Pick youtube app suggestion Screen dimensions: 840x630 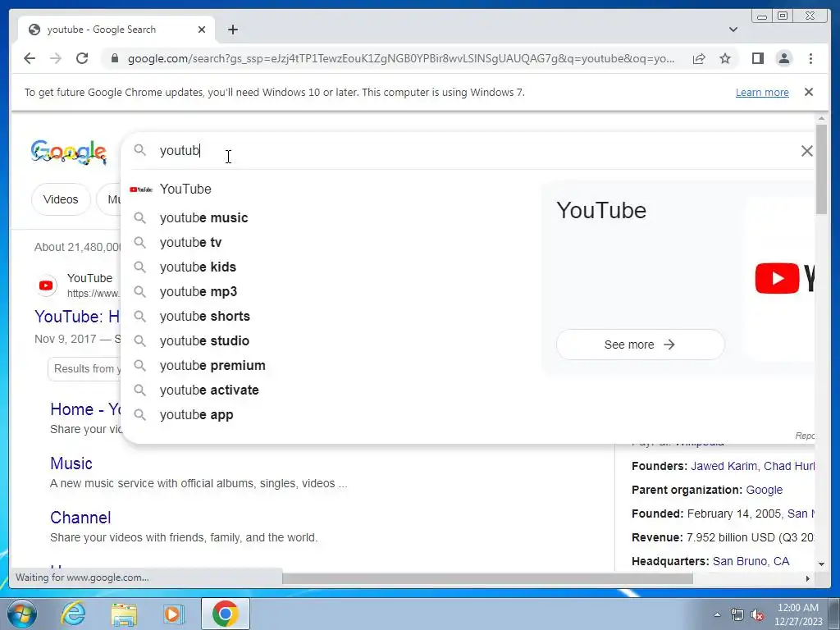tap(332, 415)
